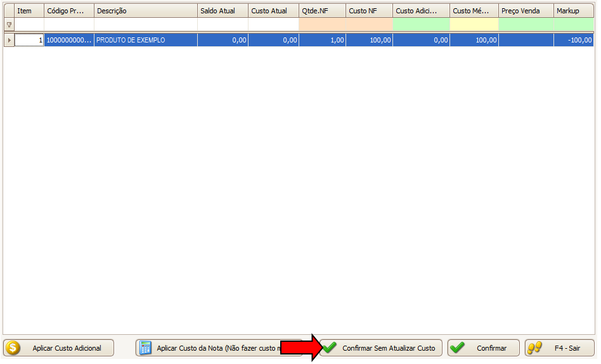Image resolution: width=601 pixels, height=364 pixels.
Task: Click the calculator icon for Aplicar Custo da Nota
Action: [146, 348]
